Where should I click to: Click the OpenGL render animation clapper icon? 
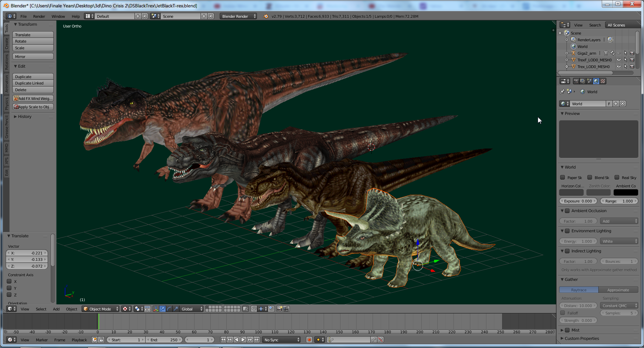tap(286, 309)
